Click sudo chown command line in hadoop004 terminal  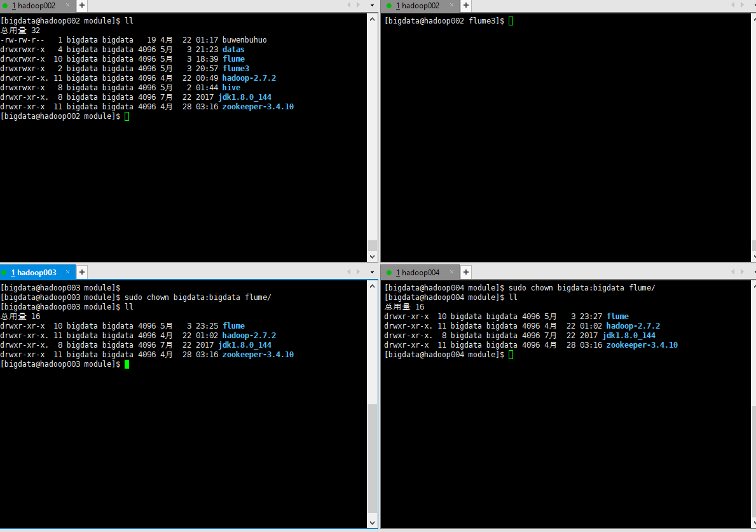582,288
